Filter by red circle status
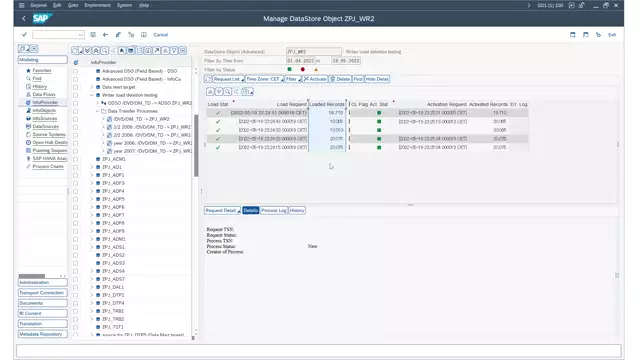The height and width of the screenshot is (360, 640). pos(302,69)
